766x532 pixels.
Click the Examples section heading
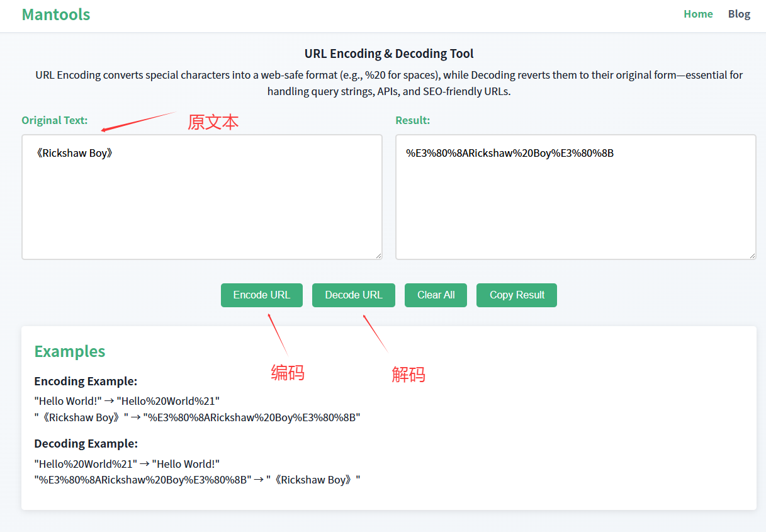[x=69, y=351]
